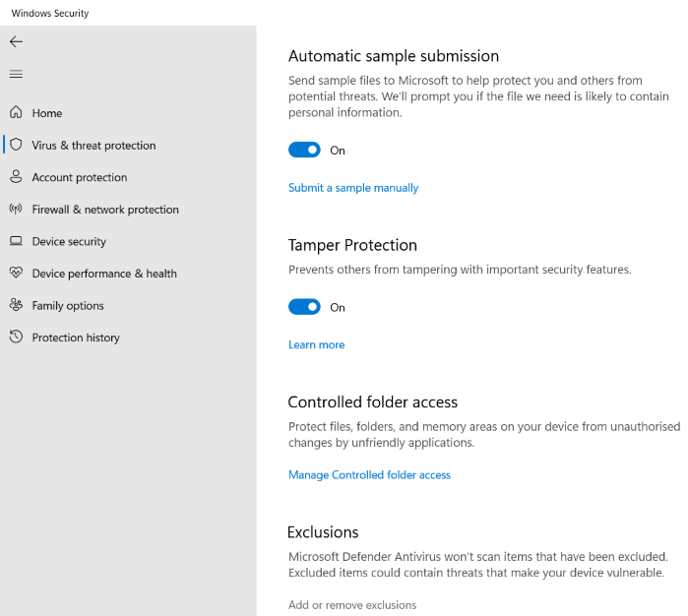The width and height of the screenshot is (688, 616).
Task: Click the Firewall & network signal icon
Action: pos(16,209)
